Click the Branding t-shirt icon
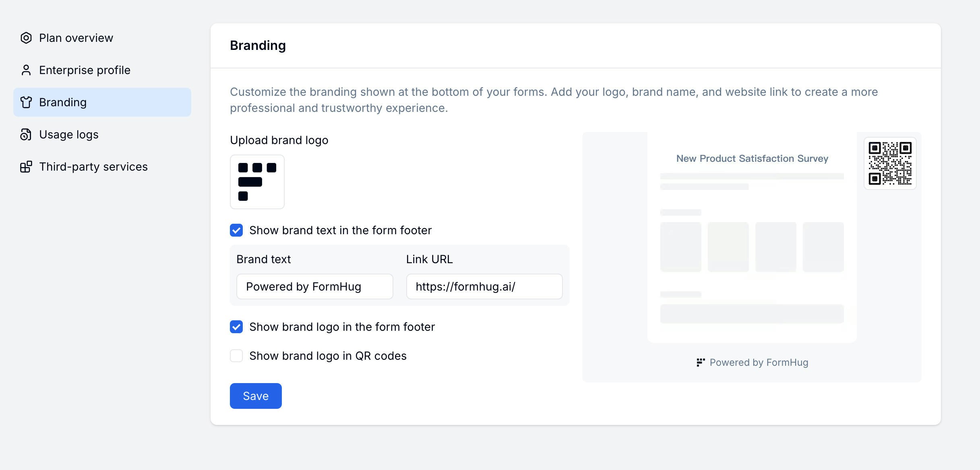 tap(26, 103)
